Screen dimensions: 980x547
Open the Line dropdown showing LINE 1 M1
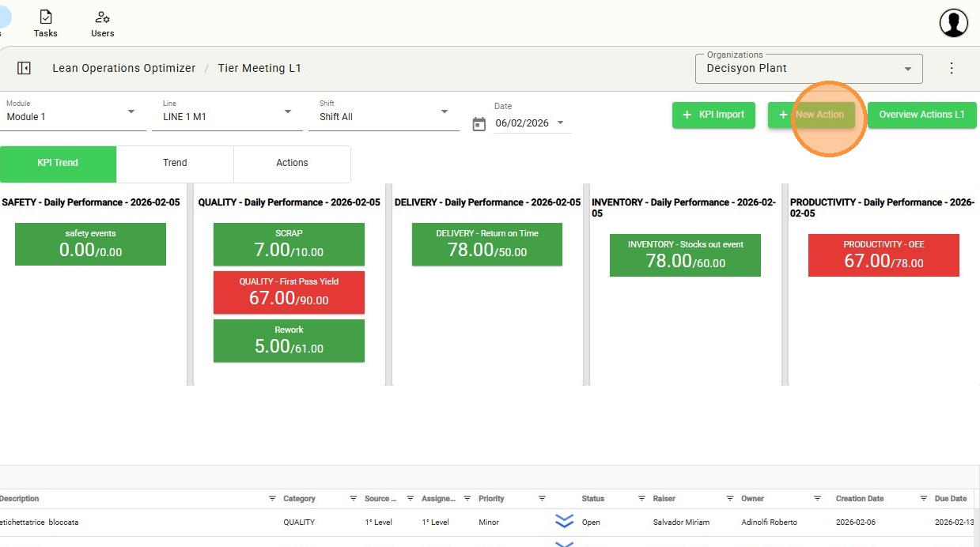click(x=228, y=116)
